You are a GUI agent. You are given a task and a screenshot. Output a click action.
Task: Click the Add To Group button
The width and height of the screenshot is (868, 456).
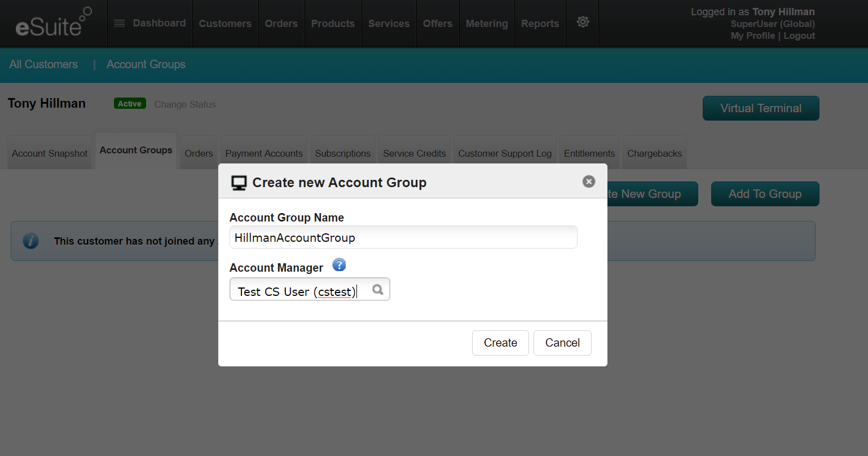[765, 194]
